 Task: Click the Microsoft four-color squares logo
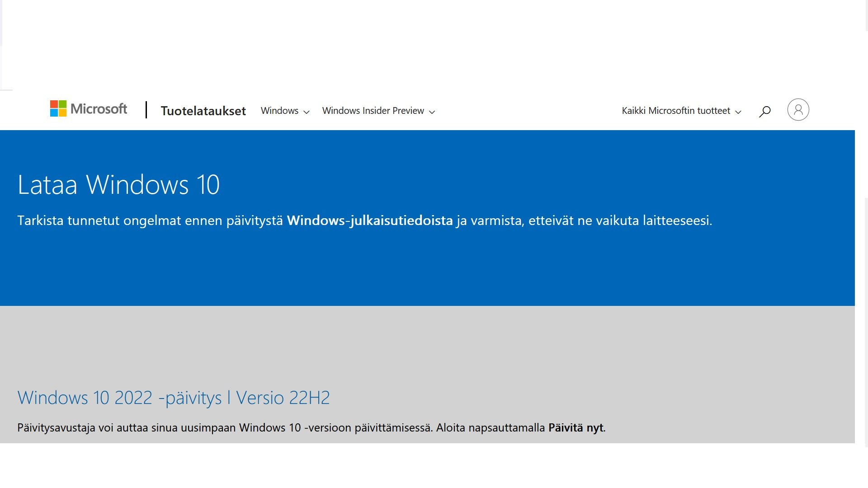(x=58, y=108)
